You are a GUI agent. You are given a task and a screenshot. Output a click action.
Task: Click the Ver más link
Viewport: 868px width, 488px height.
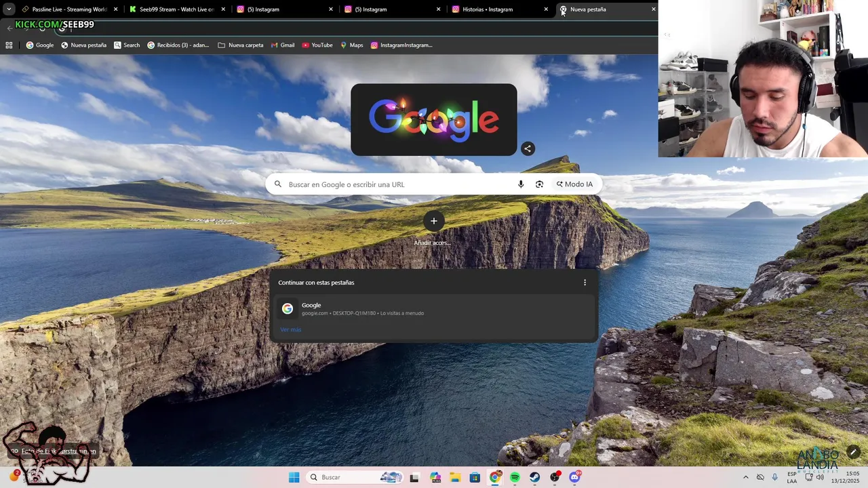[291, 329]
